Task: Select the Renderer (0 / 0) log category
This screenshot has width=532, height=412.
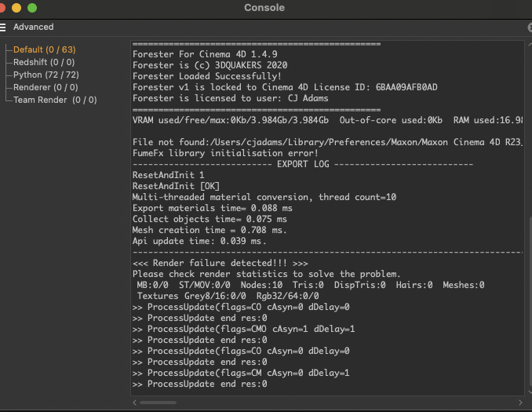Action: (x=46, y=87)
